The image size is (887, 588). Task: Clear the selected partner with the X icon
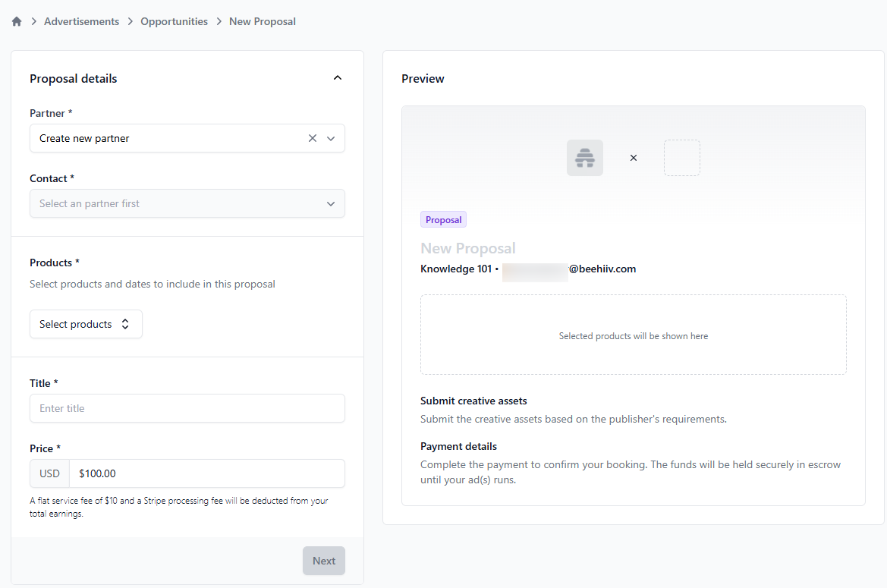[x=313, y=139]
